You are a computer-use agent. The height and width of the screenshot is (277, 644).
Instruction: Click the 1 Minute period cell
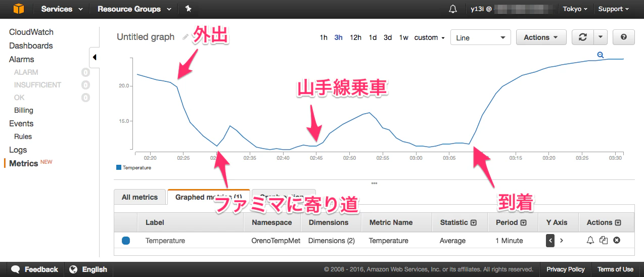click(509, 241)
